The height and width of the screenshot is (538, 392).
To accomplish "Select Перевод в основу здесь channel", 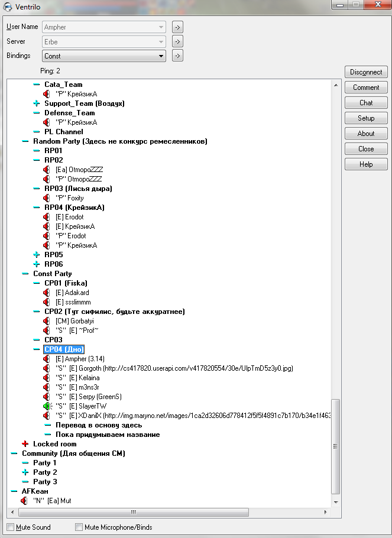I will pyautogui.click(x=99, y=425).
